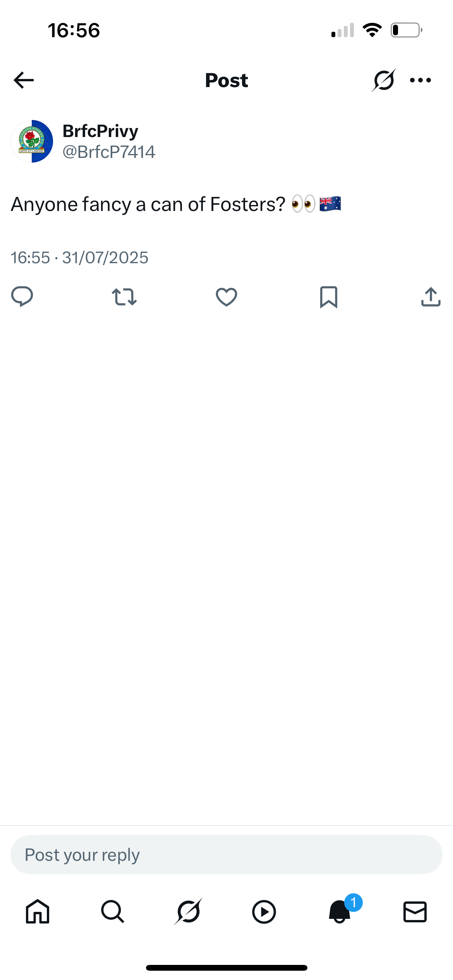Open the three-dot more options menu
This screenshot has height=980, width=453.
pos(420,80)
